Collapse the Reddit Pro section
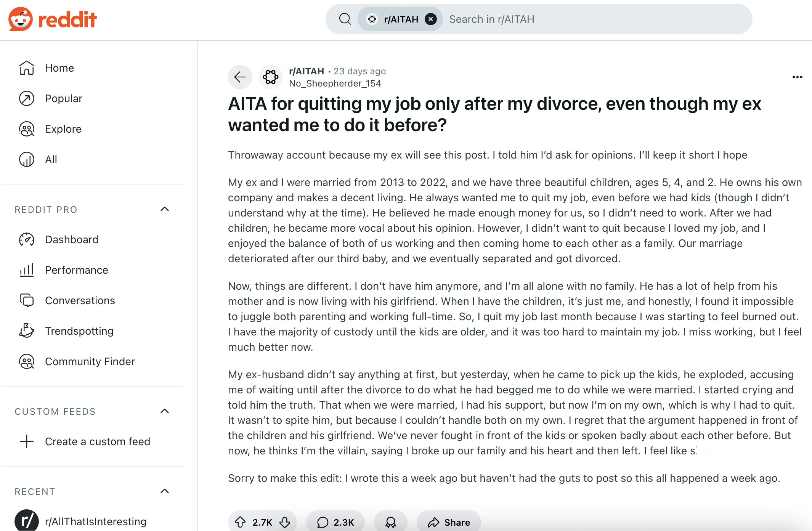The height and width of the screenshot is (531, 812). (x=165, y=209)
